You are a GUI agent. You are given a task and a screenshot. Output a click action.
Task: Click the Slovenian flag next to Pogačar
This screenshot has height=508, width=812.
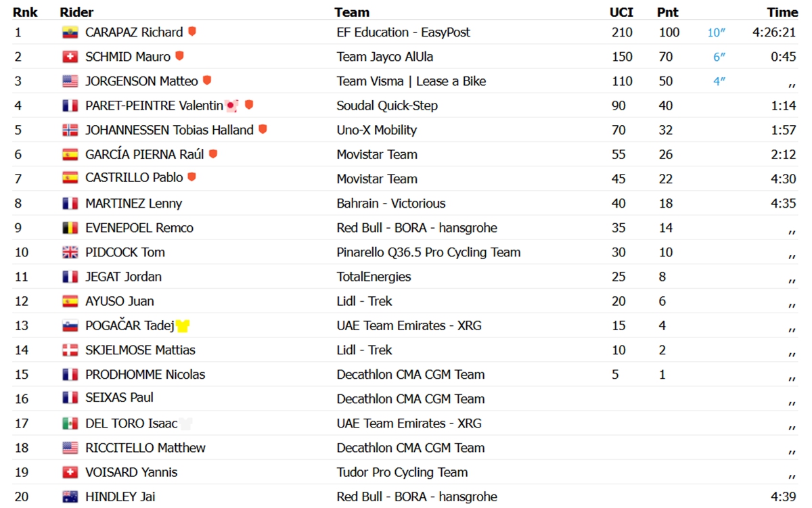(x=70, y=326)
